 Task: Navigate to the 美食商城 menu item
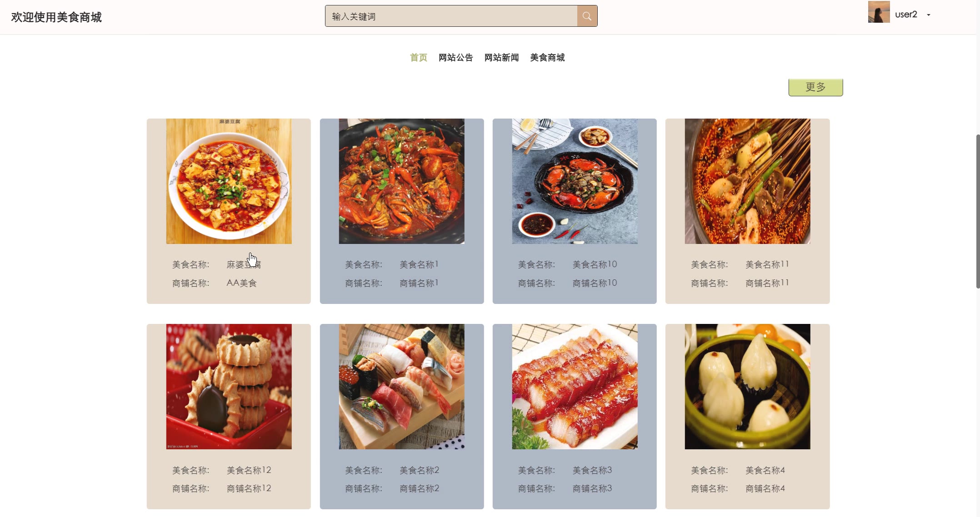547,58
